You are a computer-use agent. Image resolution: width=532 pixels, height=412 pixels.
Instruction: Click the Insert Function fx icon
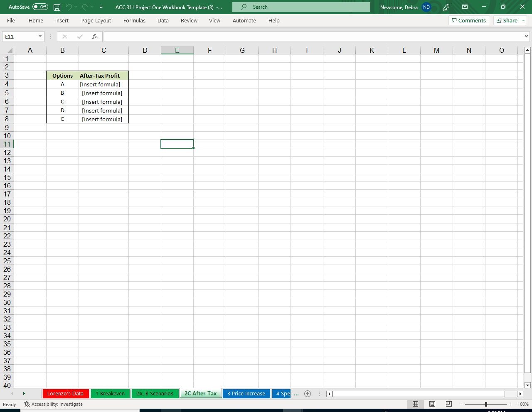[95, 37]
